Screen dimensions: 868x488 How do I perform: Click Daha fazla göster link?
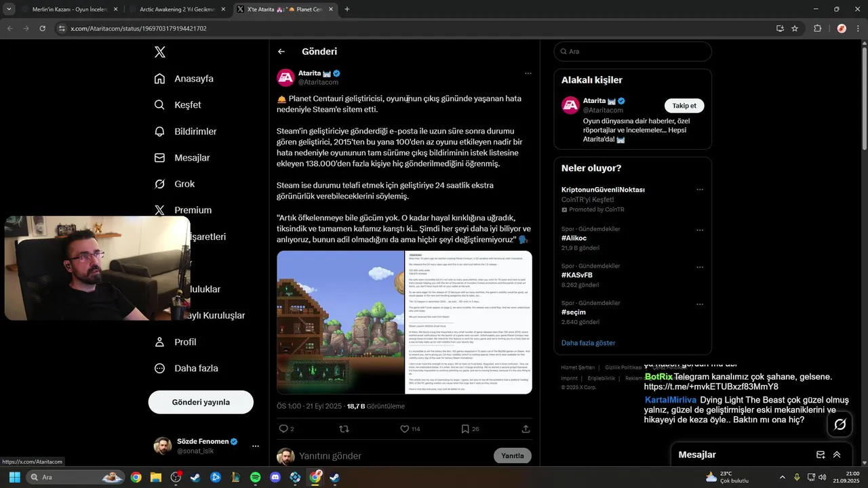pyautogui.click(x=589, y=343)
